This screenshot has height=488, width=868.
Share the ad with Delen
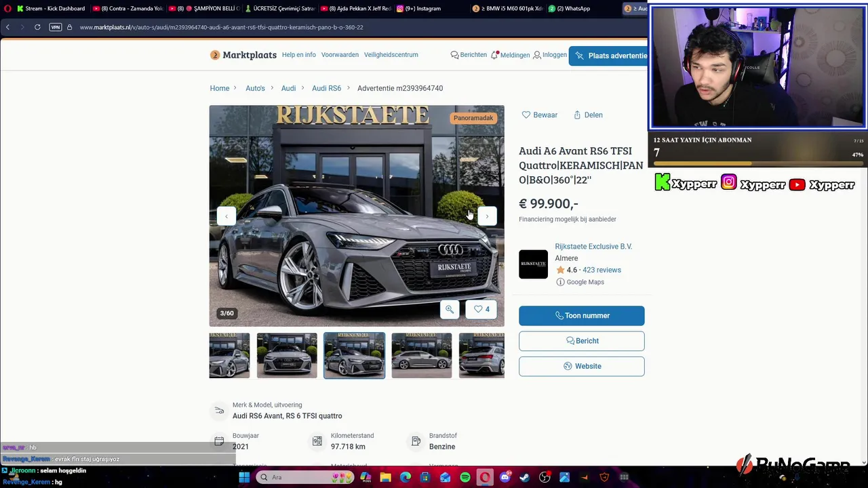pyautogui.click(x=588, y=115)
